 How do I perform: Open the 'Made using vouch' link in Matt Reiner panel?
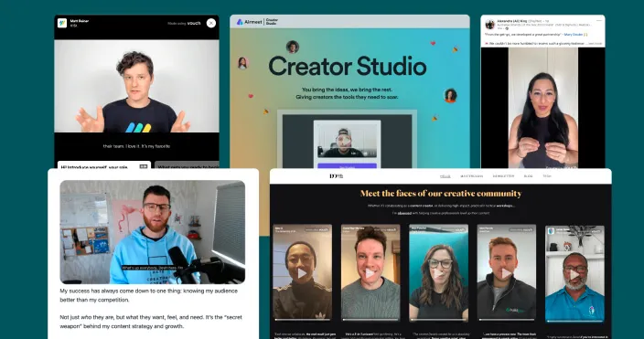coord(184,24)
